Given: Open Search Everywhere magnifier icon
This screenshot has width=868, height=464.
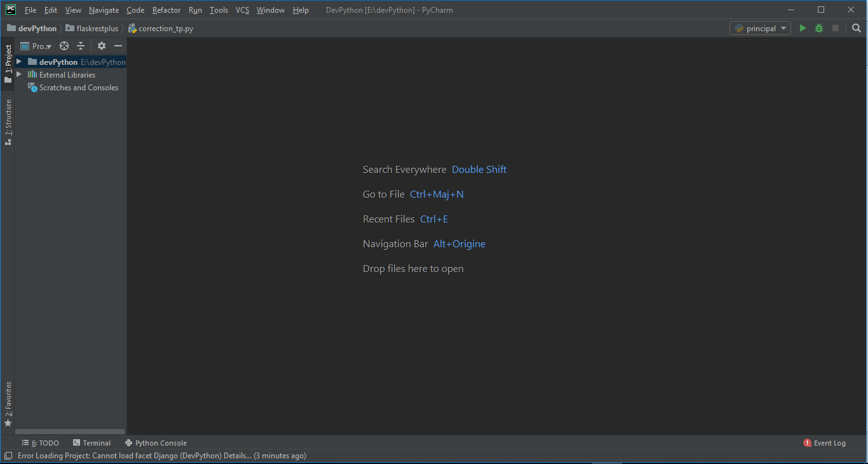Looking at the screenshot, I should point(857,29).
